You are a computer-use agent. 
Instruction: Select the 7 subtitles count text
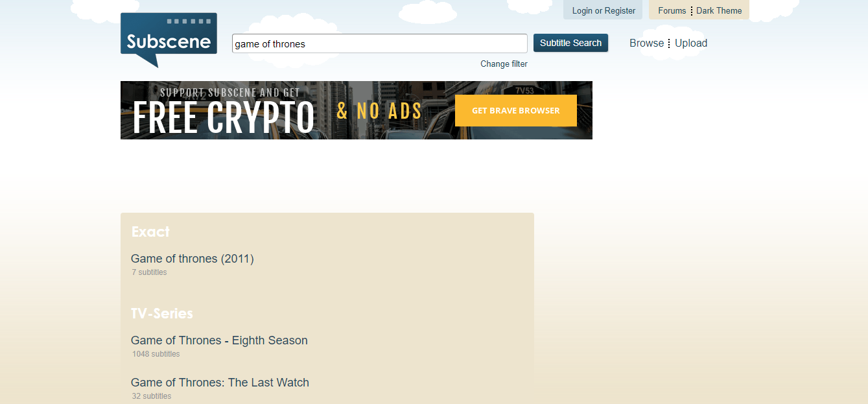coord(150,272)
